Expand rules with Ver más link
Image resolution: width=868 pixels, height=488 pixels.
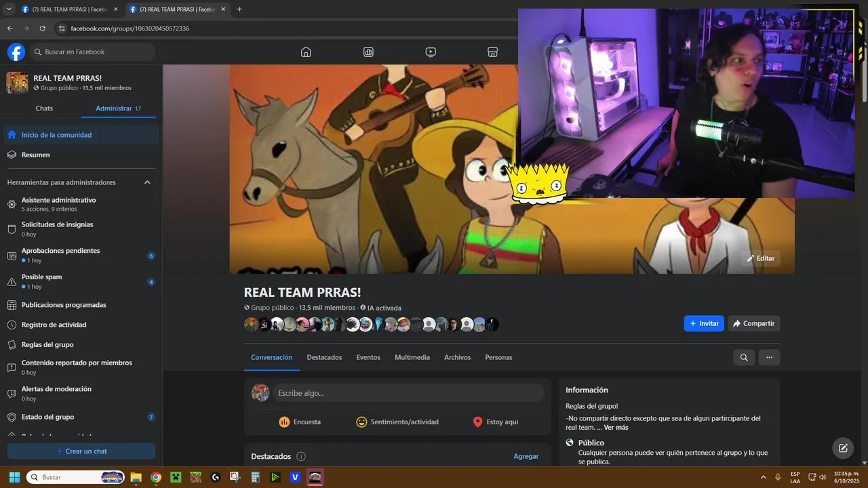[x=616, y=428]
